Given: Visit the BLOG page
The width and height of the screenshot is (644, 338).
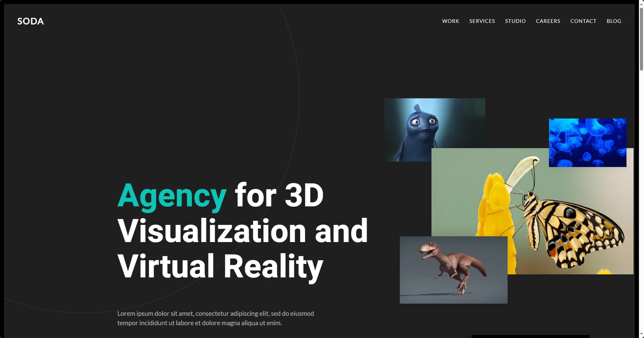Looking at the screenshot, I should point(614,21).
